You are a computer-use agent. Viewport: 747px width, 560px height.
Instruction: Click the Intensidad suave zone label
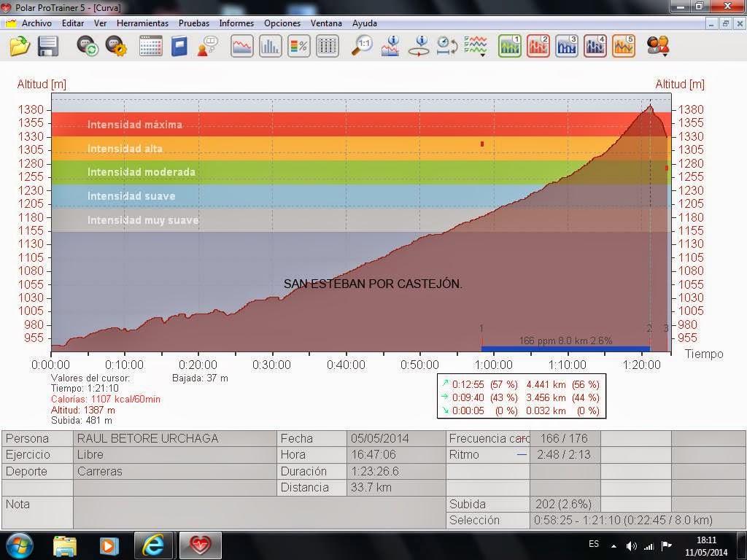[x=131, y=195]
